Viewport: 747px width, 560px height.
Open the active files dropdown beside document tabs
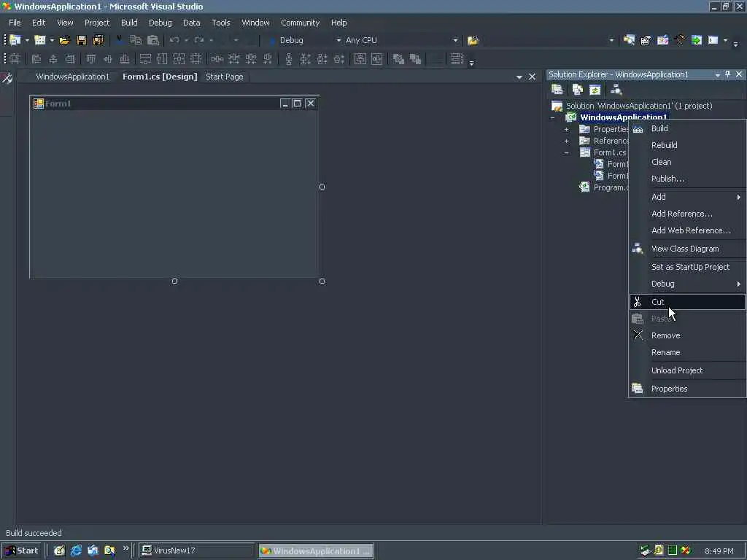coord(519,77)
